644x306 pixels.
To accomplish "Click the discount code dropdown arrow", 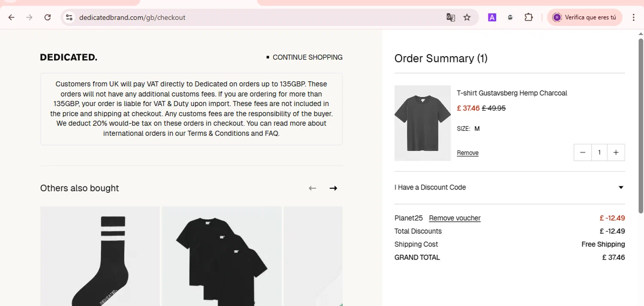I will pos(621,187).
